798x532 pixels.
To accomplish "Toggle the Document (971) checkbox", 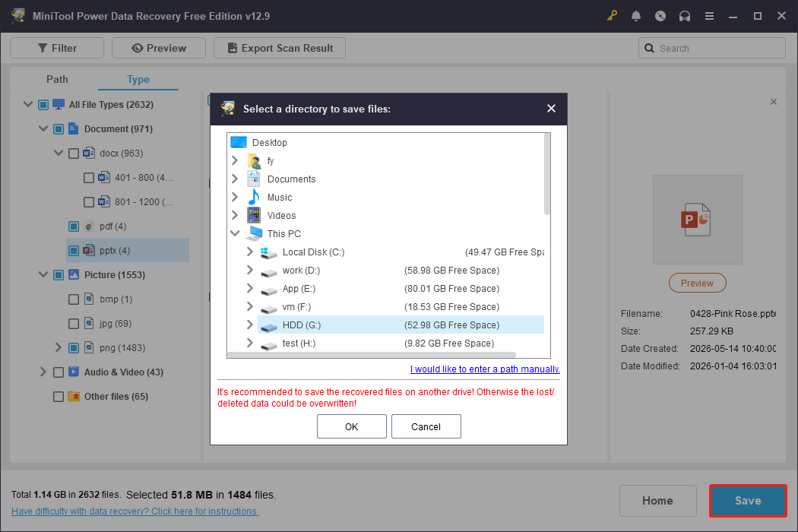I will (59, 129).
